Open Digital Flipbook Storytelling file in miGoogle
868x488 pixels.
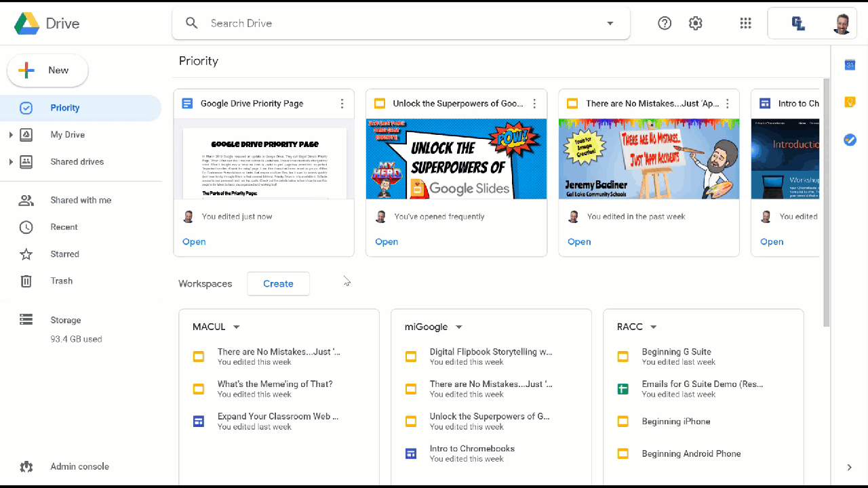[x=490, y=357]
